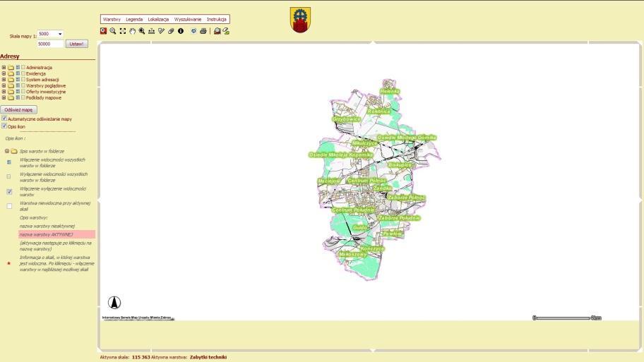The width and height of the screenshot is (644, 362).
Task: Expand the System adresacji tree node
Action: point(4,80)
